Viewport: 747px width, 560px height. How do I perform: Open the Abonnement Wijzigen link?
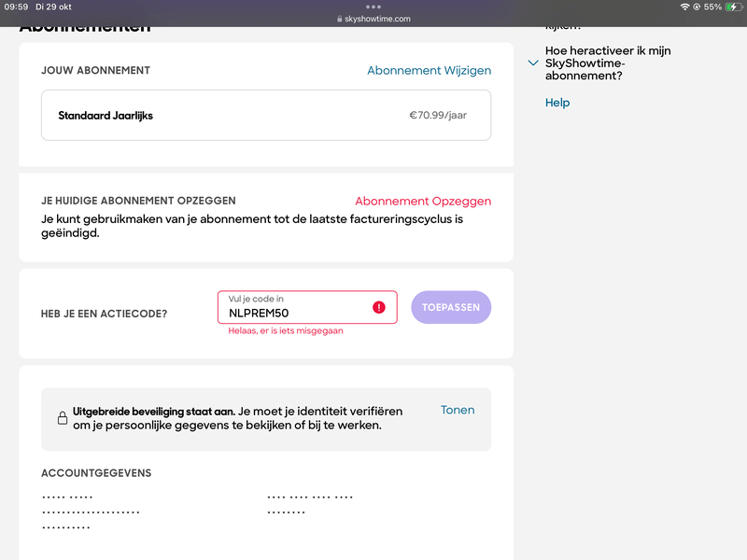[429, 70]
